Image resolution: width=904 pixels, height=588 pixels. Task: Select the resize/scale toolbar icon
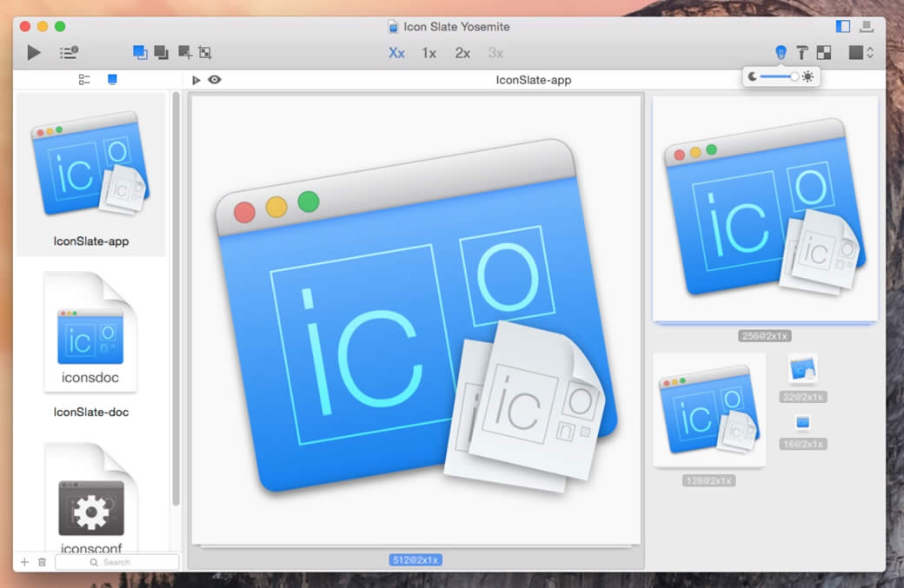[x=205, y=52]
